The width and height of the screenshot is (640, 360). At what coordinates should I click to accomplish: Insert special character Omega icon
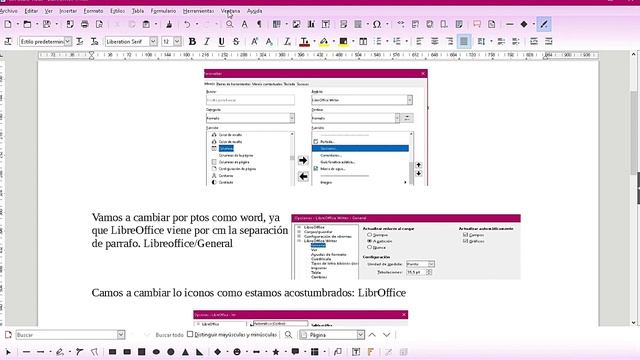[377, 24]
